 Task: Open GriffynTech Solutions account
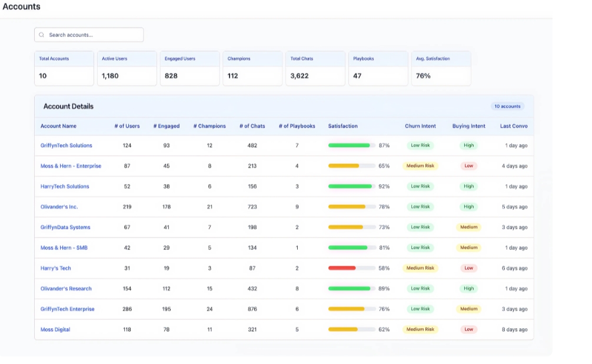click(66, 145)
